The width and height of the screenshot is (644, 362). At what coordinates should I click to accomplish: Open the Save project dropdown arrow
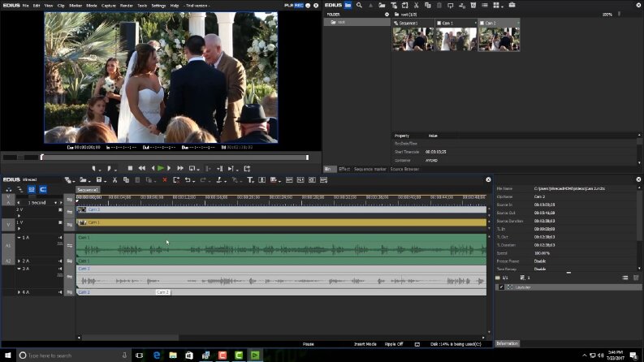pyautogui.click(x=104, y=181)
